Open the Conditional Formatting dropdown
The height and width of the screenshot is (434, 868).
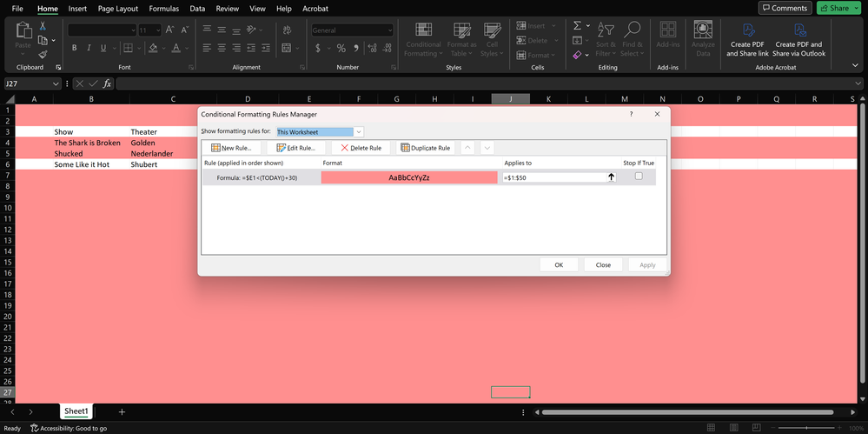tap(423, 40)
